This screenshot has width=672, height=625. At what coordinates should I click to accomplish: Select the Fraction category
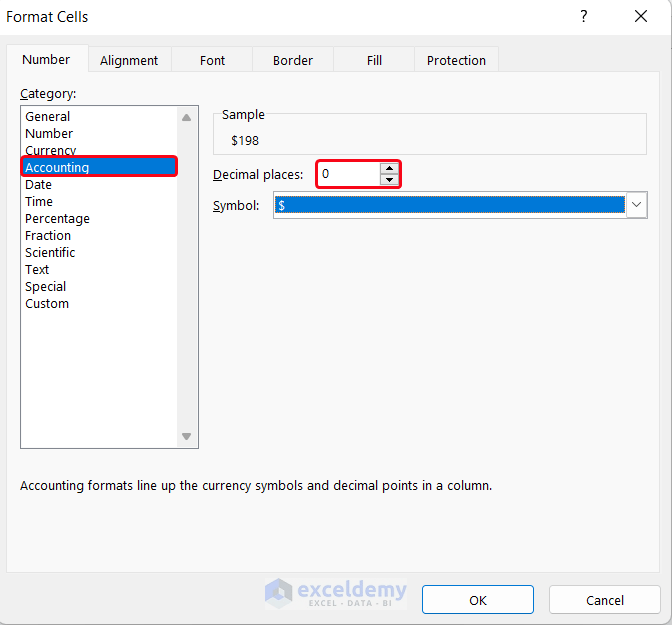tap(99, 235)
